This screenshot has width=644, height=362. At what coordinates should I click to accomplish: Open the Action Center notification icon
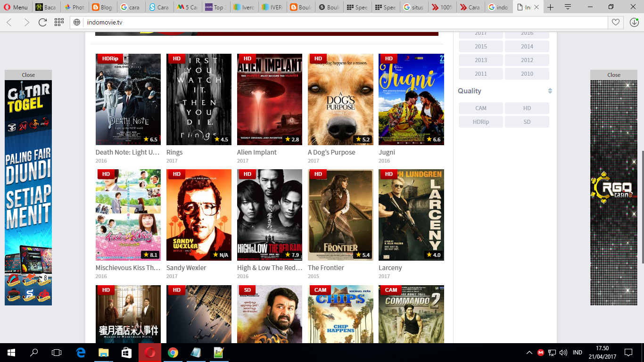point(628,352)
